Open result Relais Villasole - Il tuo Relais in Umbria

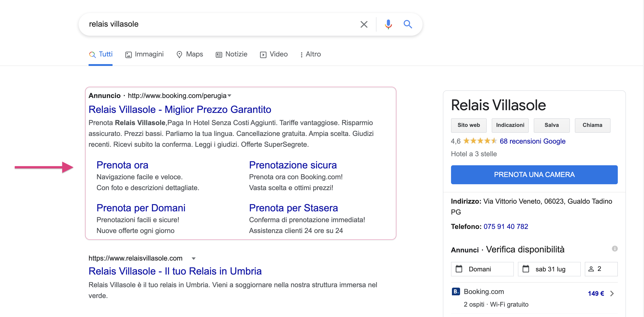tap(175, 271)
